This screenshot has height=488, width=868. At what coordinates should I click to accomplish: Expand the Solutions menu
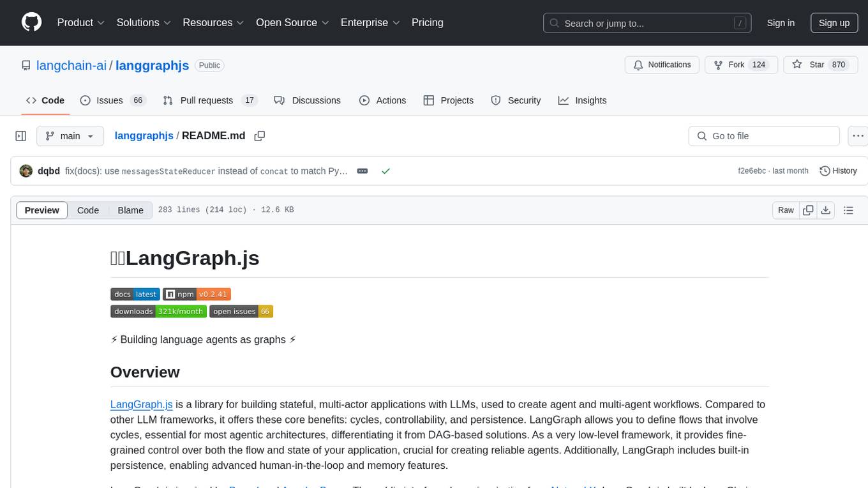(144, 22)
